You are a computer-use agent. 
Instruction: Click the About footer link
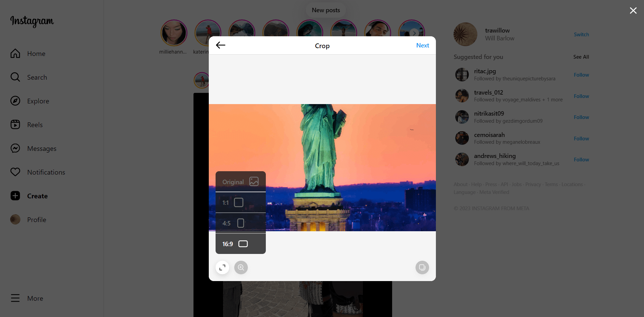(461, 184)
